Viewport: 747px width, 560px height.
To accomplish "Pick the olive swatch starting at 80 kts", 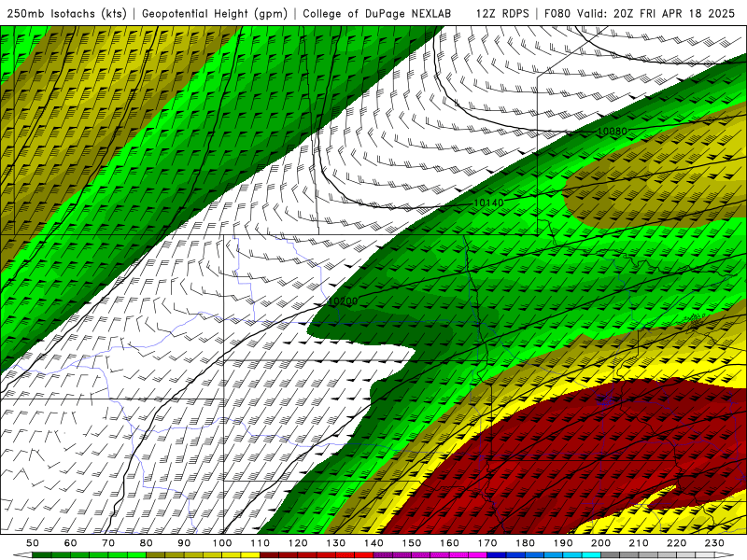I will (155, 555).
